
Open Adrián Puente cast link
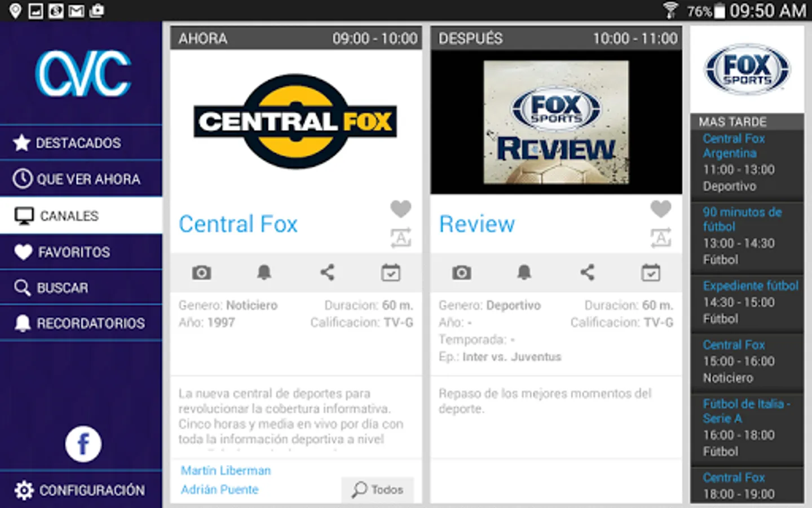click(x=219, y=489)
